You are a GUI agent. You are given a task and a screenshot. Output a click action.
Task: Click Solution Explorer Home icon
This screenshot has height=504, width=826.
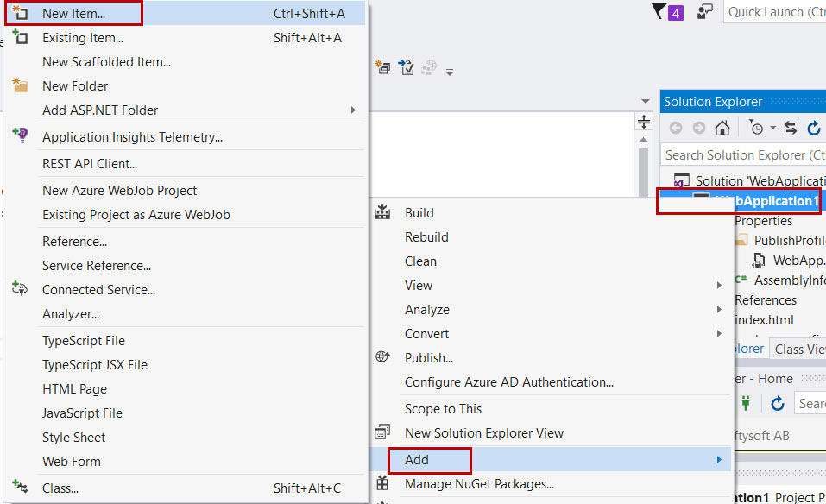[x=722, y=128]
